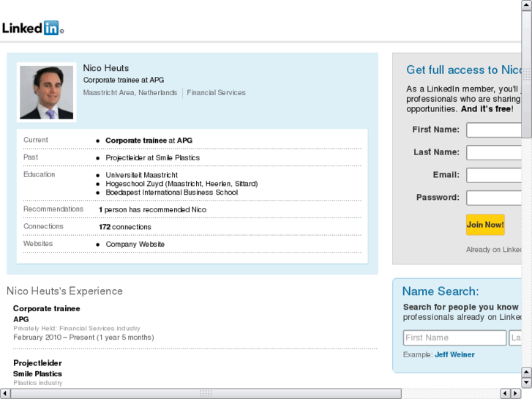Click the vertical scrollbar thumb

[526, 74]
